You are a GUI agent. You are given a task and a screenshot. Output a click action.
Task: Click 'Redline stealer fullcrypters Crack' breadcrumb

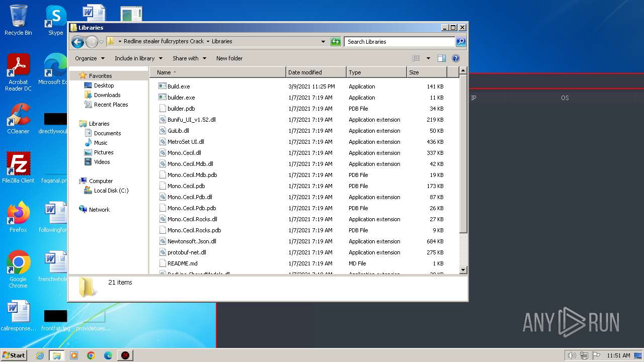[x=164, y=42]
